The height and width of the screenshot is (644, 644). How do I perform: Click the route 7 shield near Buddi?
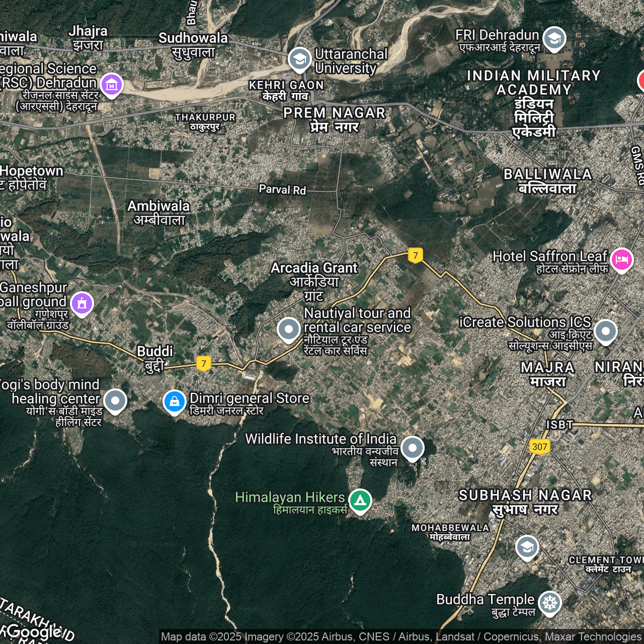click(204, 364)
